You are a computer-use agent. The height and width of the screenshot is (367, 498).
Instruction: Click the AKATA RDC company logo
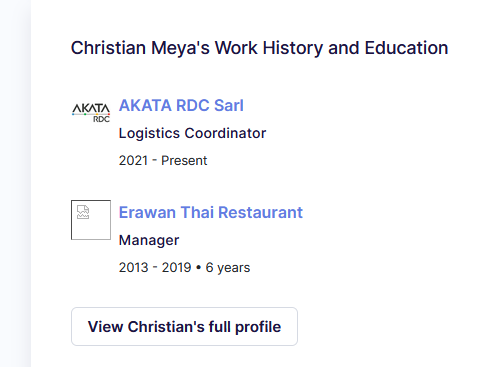(91, 113)
